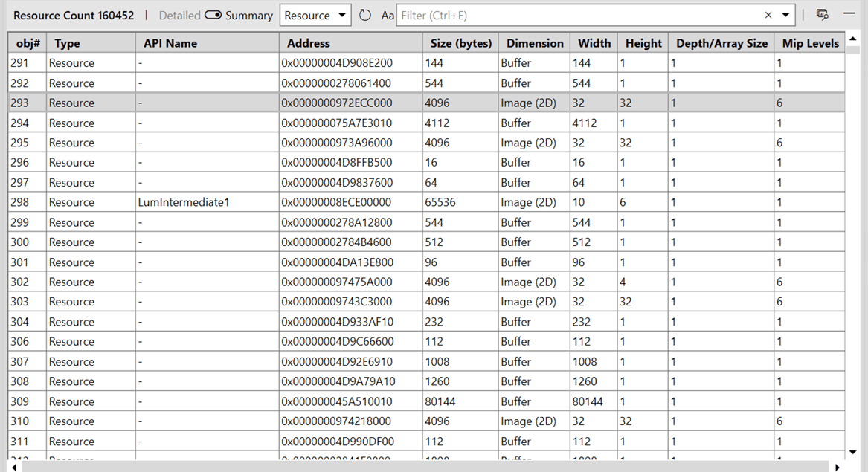868x472 pixels.
Task: Sort by the Dimension column header
Action: tap(535, 43)
